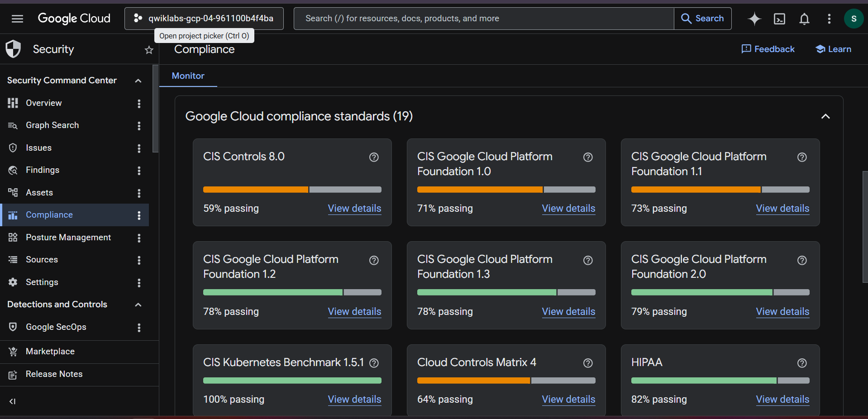This screenshot has width=868, height=419.
Task: Open the notifications bell
Action: pos(804,19)
